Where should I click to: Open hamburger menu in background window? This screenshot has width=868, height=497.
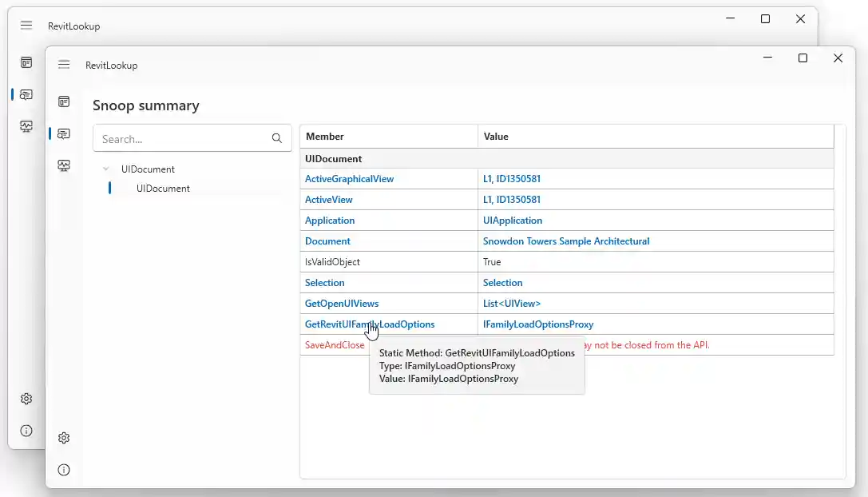click(26, 26)
